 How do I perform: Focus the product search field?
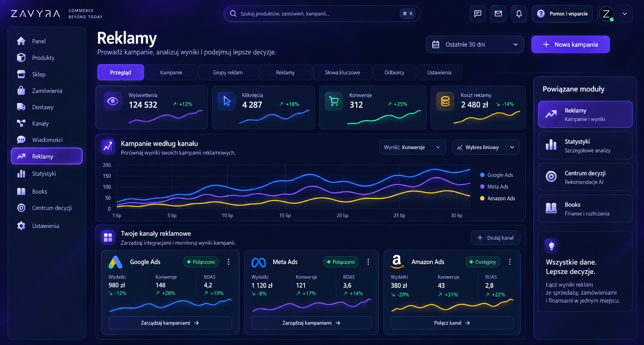pos(322,14)
